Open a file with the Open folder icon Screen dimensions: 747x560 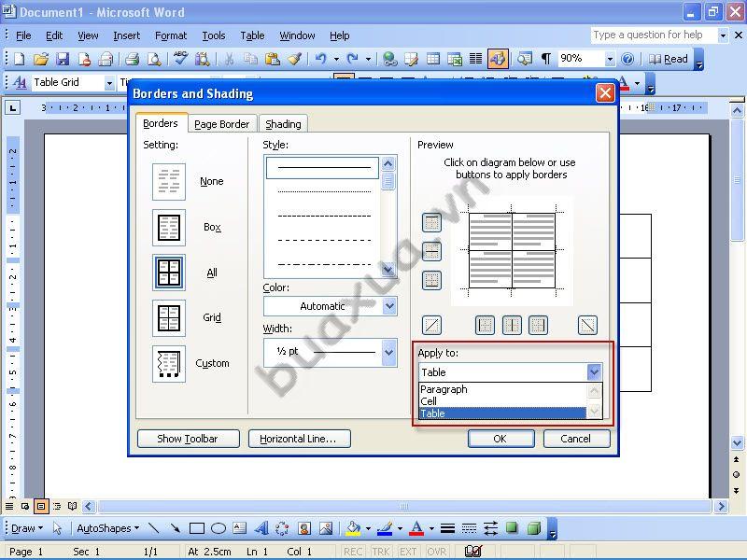(x=41, y=59)
